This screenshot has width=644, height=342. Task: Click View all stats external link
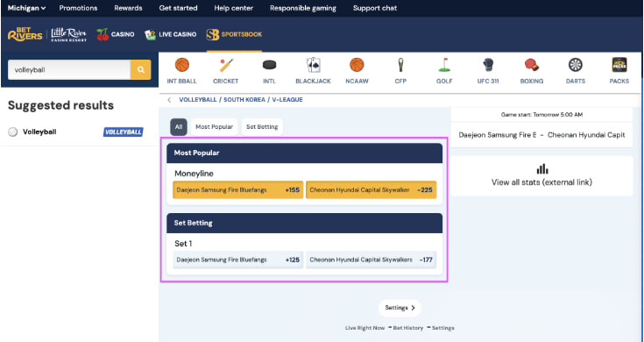pos(541,182)
